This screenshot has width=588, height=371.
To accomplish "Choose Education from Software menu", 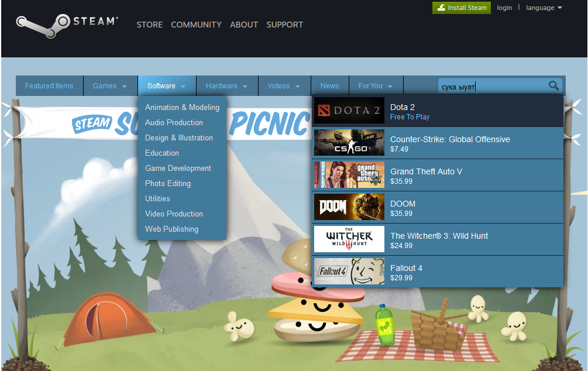I will click(162, 153).
